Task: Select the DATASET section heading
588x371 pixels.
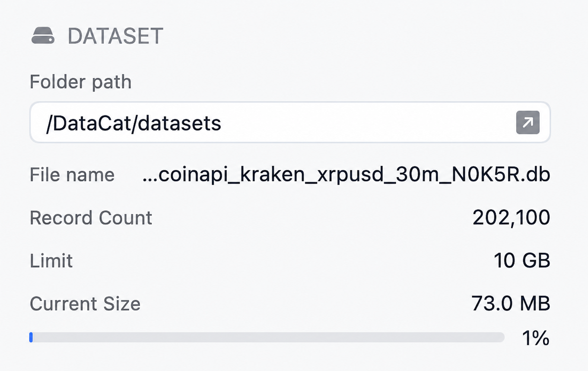Action: [x=115, y=36]
